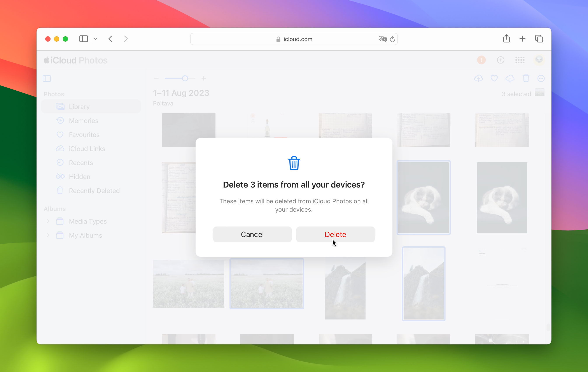The height and width of the screenshot is (372, 588).
Task: Select the Library sidebar item
Action: pos(79,107)
